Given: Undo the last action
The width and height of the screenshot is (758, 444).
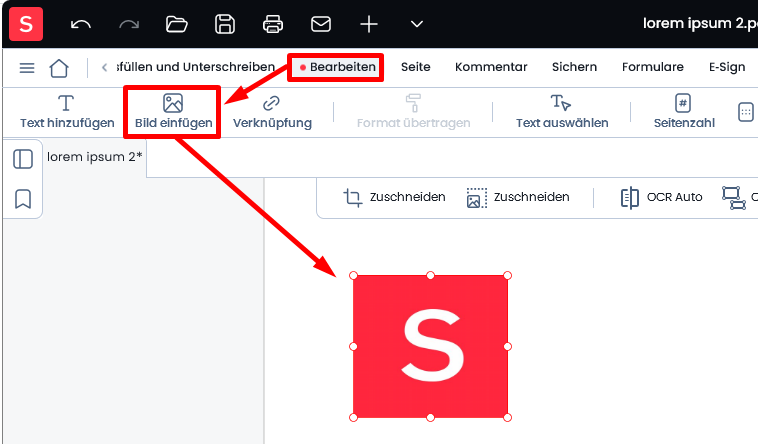Looking at the screenshot, I should (80, 24).
